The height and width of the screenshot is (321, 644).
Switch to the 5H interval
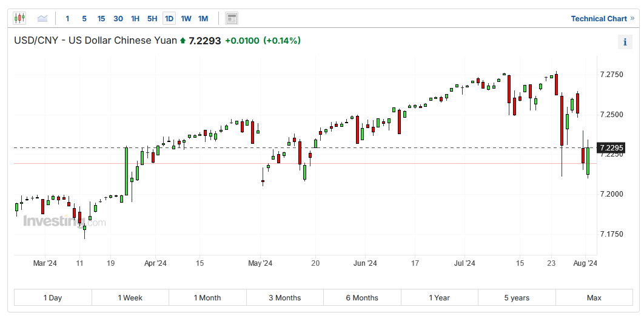point(152,19)
